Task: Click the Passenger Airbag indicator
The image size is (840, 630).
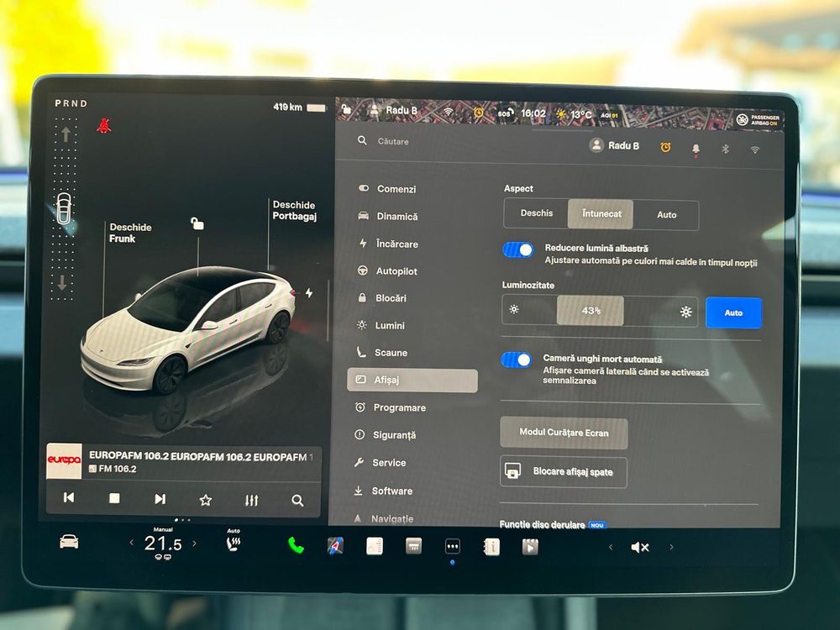Action: point(758,119)
